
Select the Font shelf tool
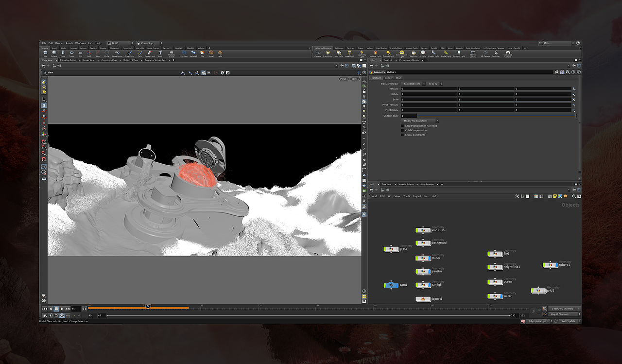[x=160, y=53]
